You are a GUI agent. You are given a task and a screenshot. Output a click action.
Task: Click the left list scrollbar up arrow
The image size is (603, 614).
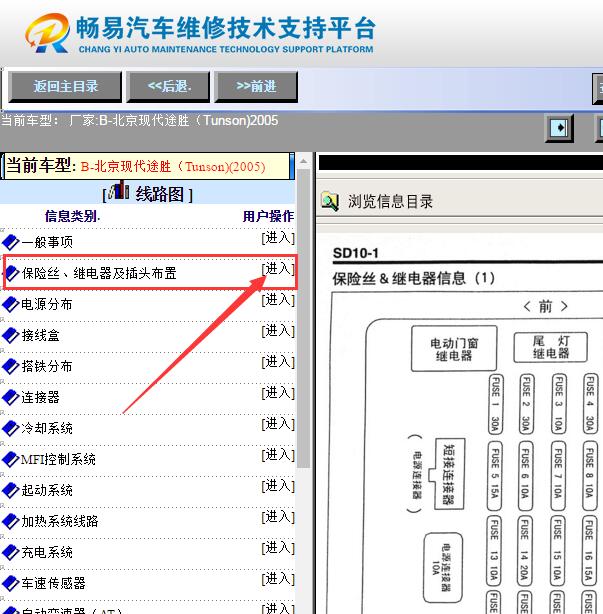pyautogui.click(x=303, y=161)
